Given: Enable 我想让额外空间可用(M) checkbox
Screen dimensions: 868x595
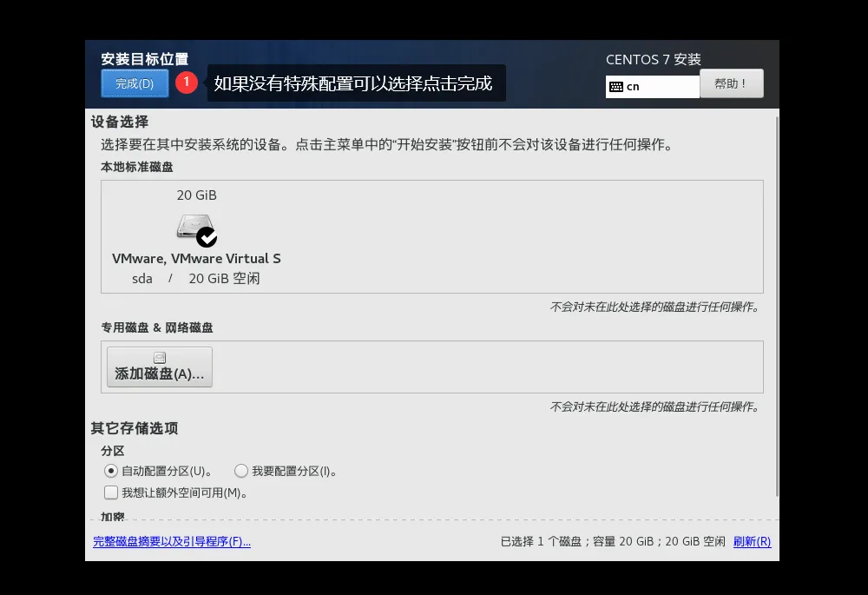Looking at the screenshot, I should 111,493.
